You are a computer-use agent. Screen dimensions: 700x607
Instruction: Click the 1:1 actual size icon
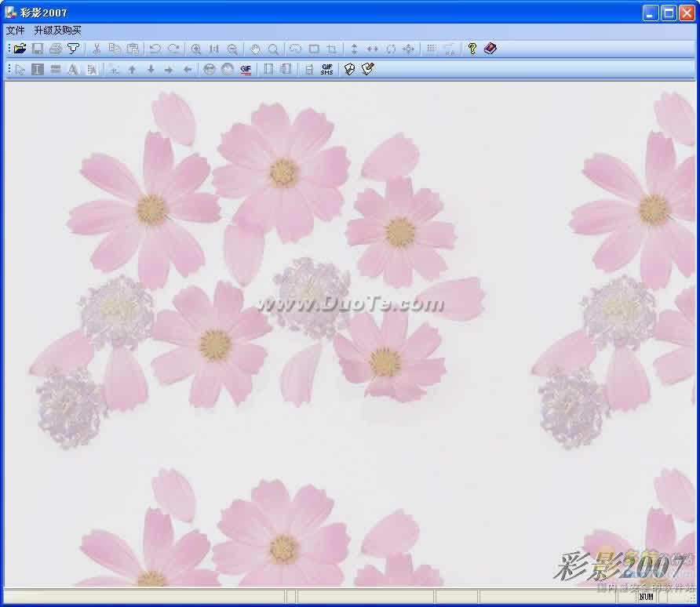pyautogui.click(x=213, y=49)
